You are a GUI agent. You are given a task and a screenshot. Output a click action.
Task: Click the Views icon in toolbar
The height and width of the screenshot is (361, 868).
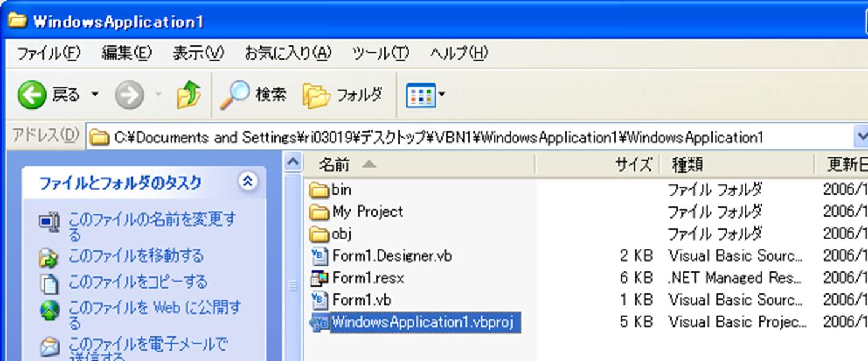[x=420, y=95]
